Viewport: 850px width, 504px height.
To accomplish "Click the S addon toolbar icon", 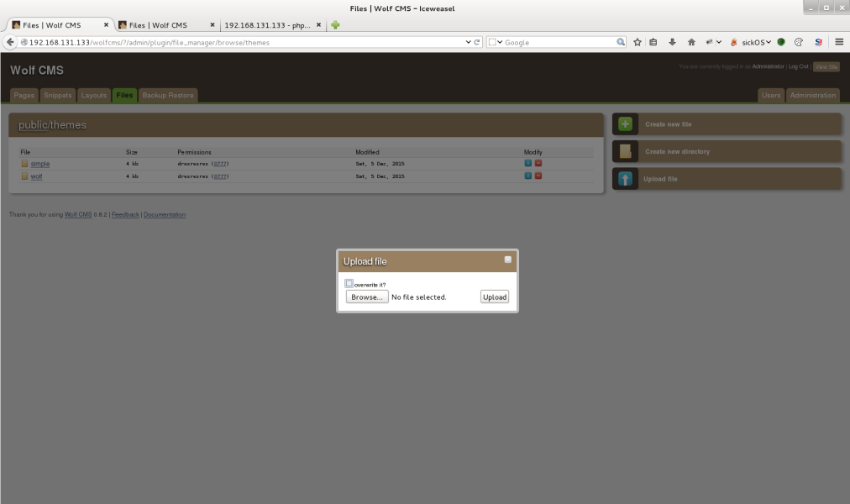I will coord(818,42).
